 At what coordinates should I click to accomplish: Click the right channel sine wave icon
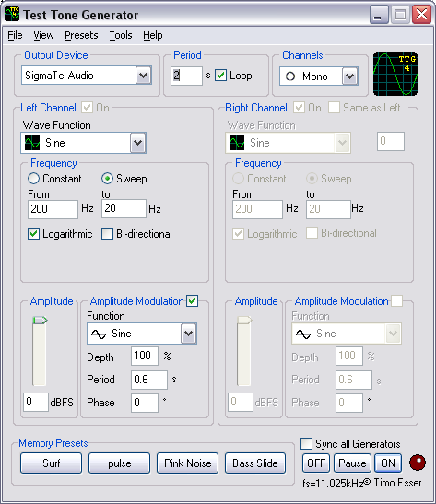point(237,143)
